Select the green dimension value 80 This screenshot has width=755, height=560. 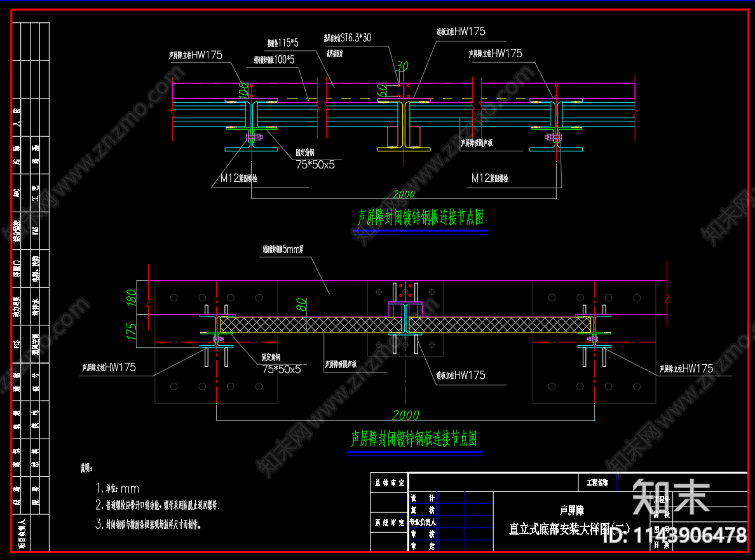tap(301, 304)
